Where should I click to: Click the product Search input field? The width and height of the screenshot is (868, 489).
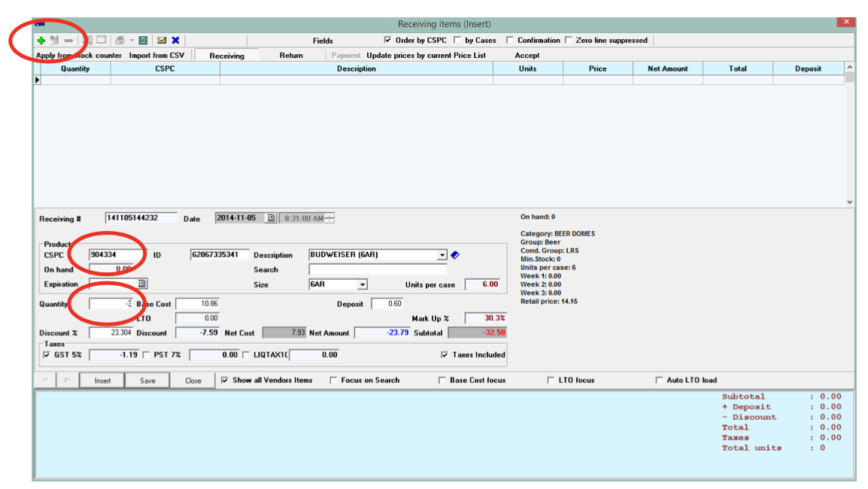tap(378, 269)
